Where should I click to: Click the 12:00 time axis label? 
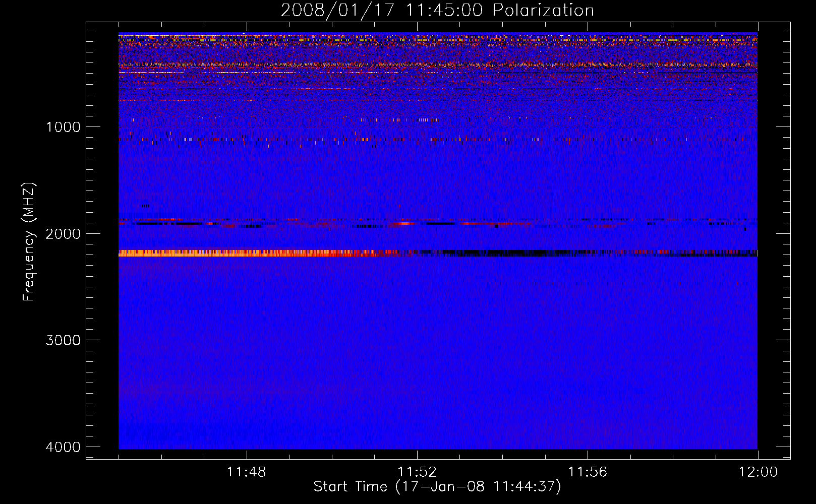pyautogui.click(x=758, y=472)
